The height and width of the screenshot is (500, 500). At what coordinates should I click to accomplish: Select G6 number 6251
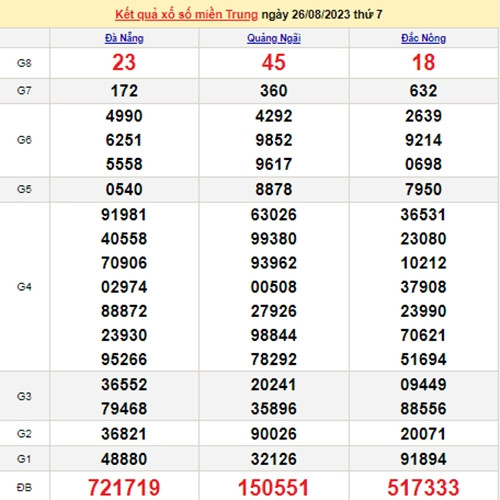tap(124, 140)
